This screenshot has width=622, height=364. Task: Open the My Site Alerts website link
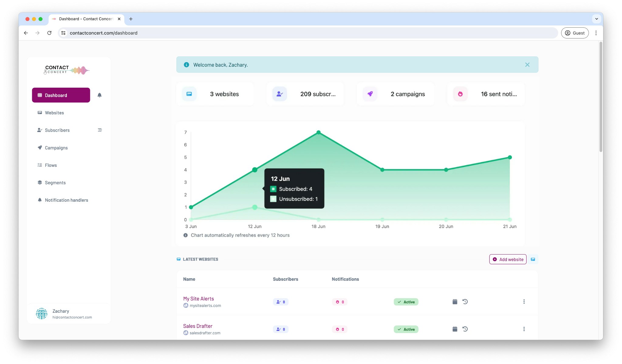(x=198, y=299)
